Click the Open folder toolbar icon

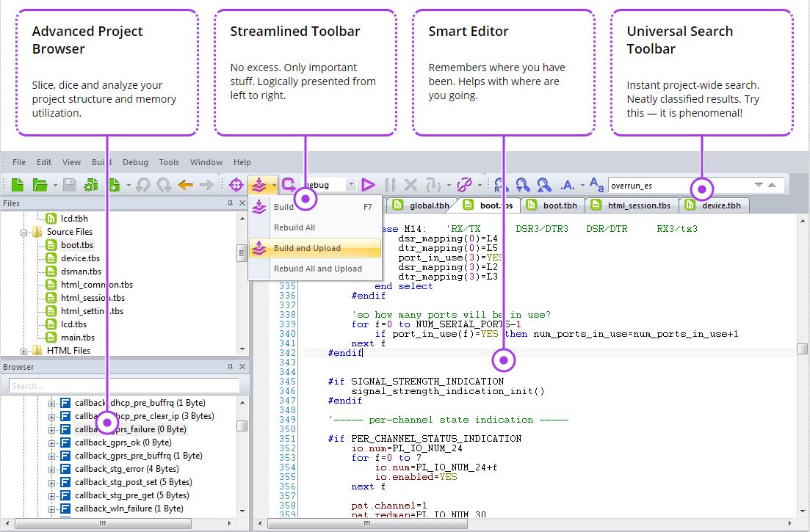tap(40, 185)
